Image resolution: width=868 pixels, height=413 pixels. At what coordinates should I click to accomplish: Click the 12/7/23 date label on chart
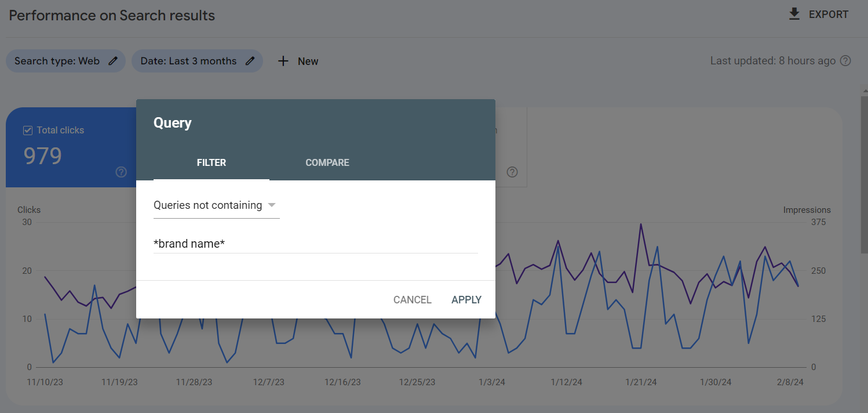(269, 382)
